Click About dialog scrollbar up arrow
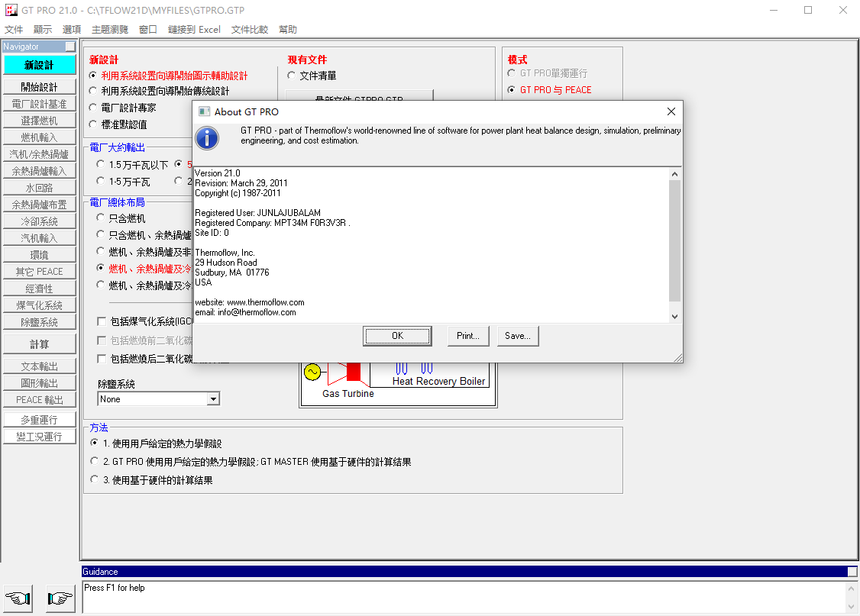 coord(674,174)
